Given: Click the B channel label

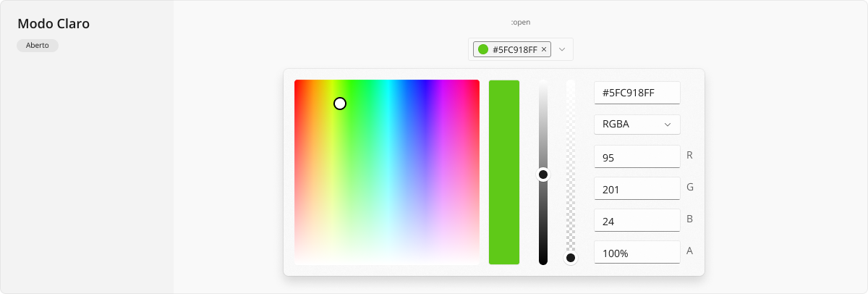Looking at the screenshot, I should [x=689, y=219].
